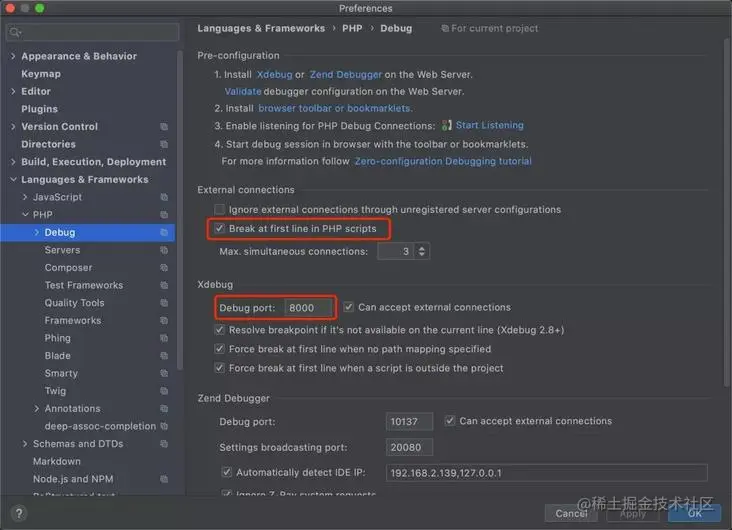Expand the JavaScript node
Image resolution: width=732 pixels, height=530 pixels.
click(25, 197)
